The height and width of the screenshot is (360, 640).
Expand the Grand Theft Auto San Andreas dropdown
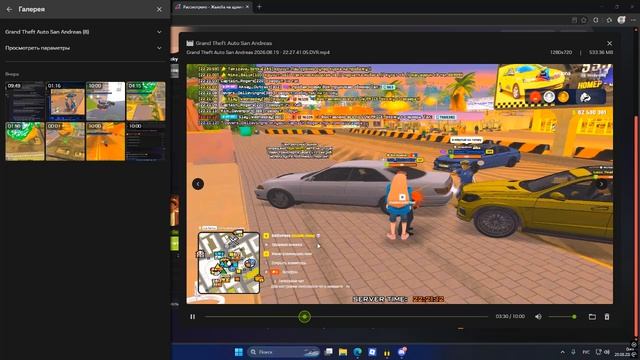pyautogui.click(x=159, y=32)
